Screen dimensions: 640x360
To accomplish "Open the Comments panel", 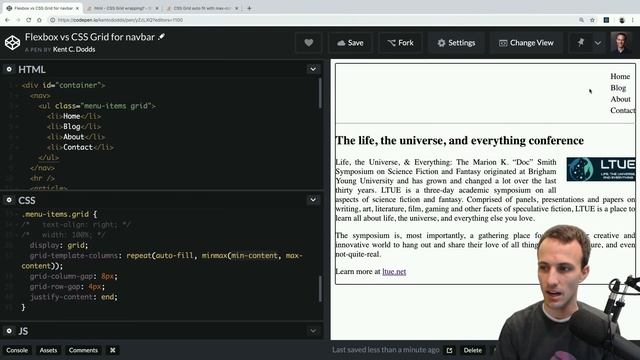I will pyautogui.click(x=83, y=350).
